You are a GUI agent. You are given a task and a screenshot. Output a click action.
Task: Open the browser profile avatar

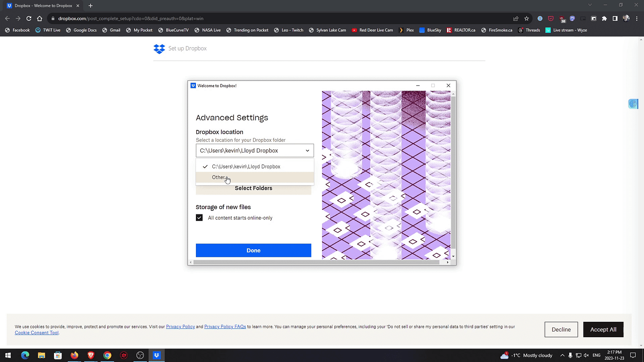[x=626, y=19]
